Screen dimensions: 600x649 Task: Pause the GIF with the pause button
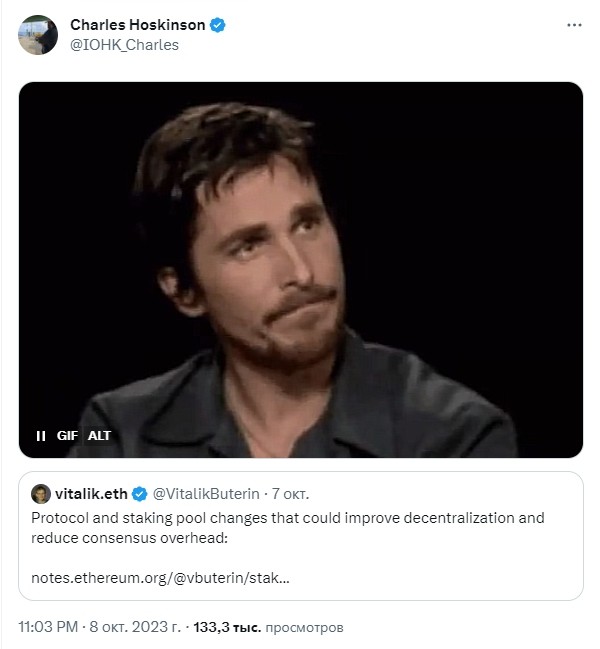[41, 436]
